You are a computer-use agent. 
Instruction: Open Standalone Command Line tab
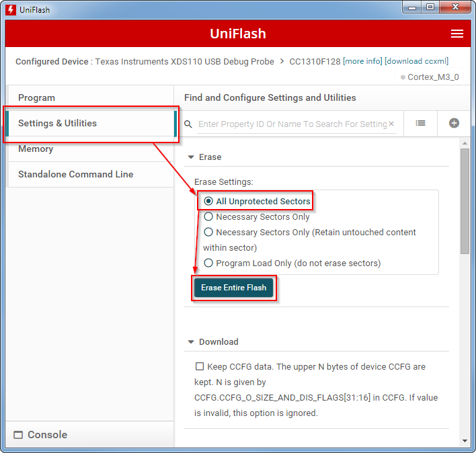coord(75,174)
